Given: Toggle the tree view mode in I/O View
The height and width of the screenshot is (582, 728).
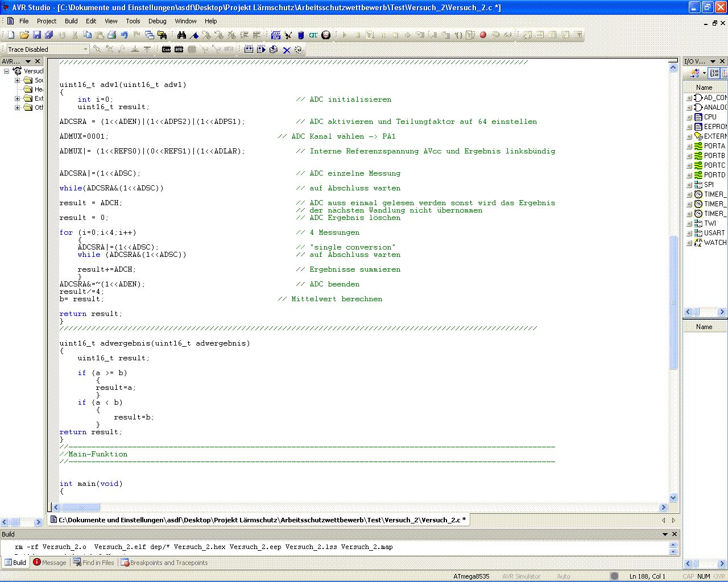Looking at the screenshot, I should 714,73.
